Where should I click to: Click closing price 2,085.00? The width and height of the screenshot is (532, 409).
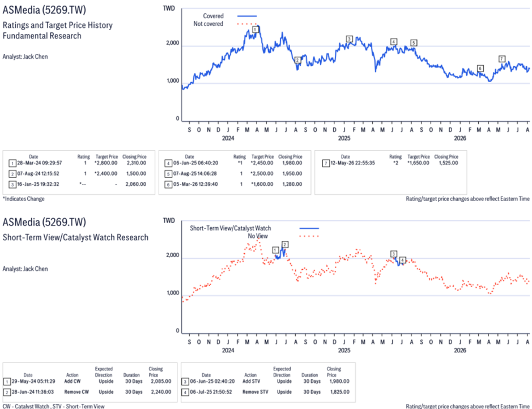click(x=161, y=382)
